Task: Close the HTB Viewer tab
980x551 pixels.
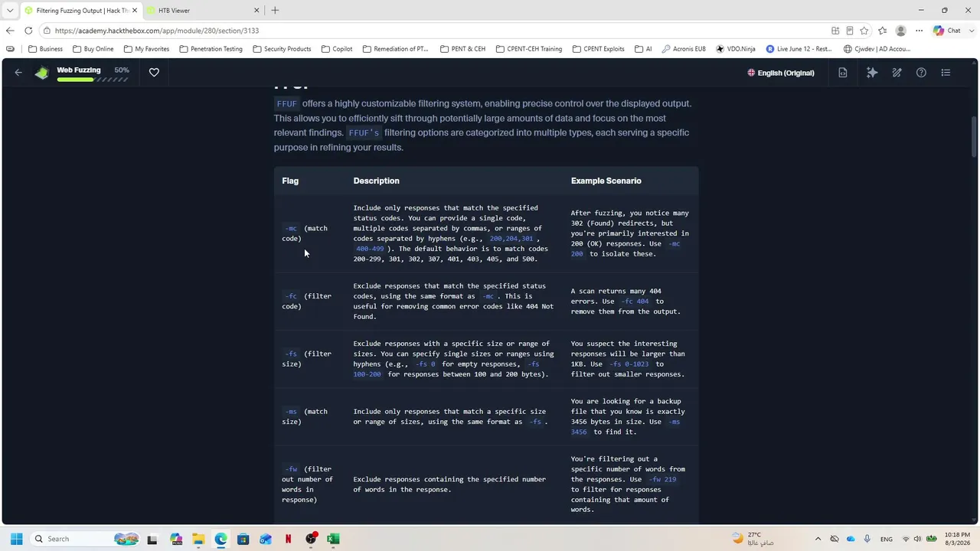Action: [256, 11]
